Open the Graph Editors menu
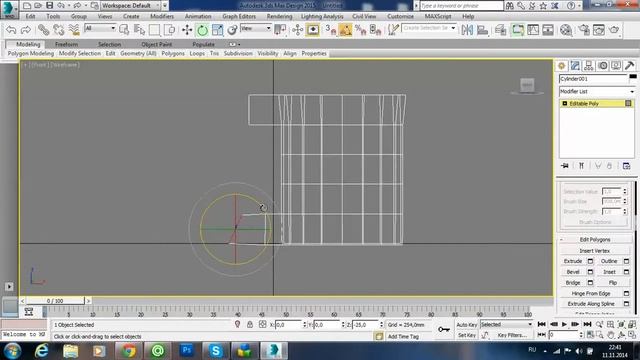This screenshot has height=360, width=640. pyautogui.click(x=239, y=17)
